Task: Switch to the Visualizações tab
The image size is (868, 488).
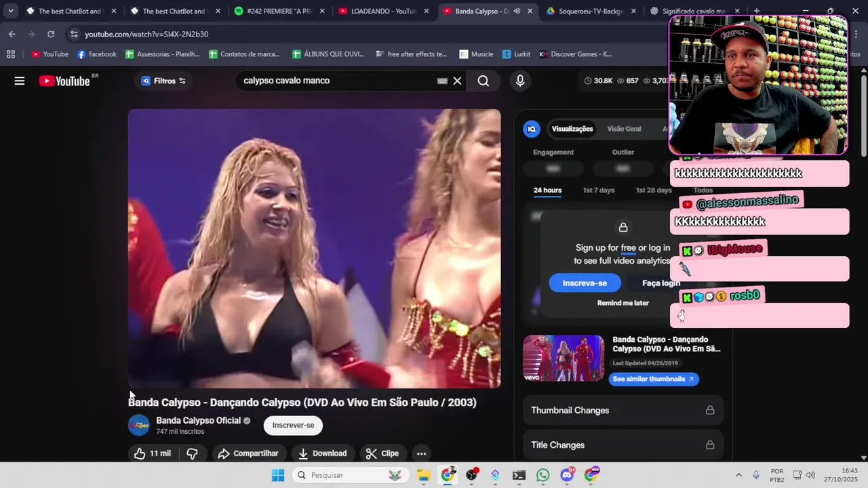Action: coord(572,129)
